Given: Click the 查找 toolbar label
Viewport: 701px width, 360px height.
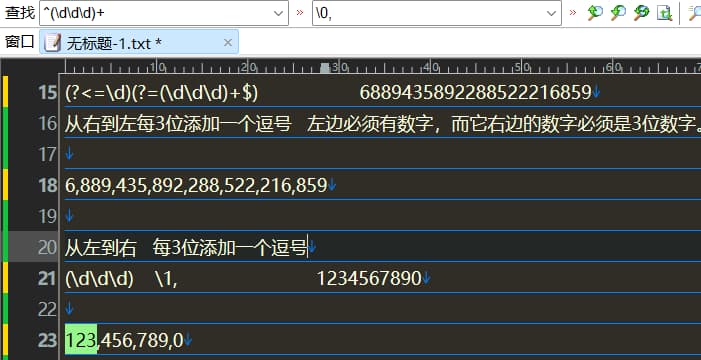Looking at the screenshot, I should click(x=19, y=13).
